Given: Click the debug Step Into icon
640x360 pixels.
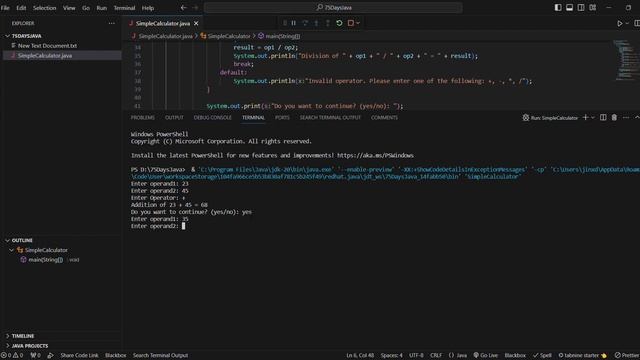Looking at the screenshot, I should 316,23.
